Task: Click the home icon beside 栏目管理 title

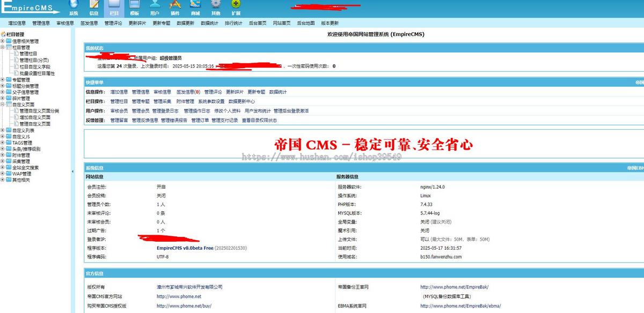Action: coord(3,34)
